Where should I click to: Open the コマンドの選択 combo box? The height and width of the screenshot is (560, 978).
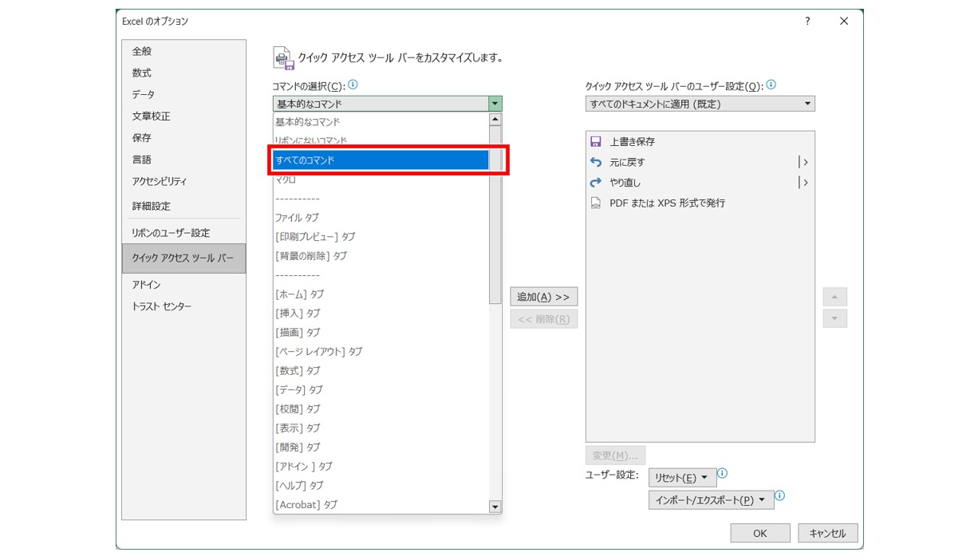pyautogui.click(x=388, y=104)
